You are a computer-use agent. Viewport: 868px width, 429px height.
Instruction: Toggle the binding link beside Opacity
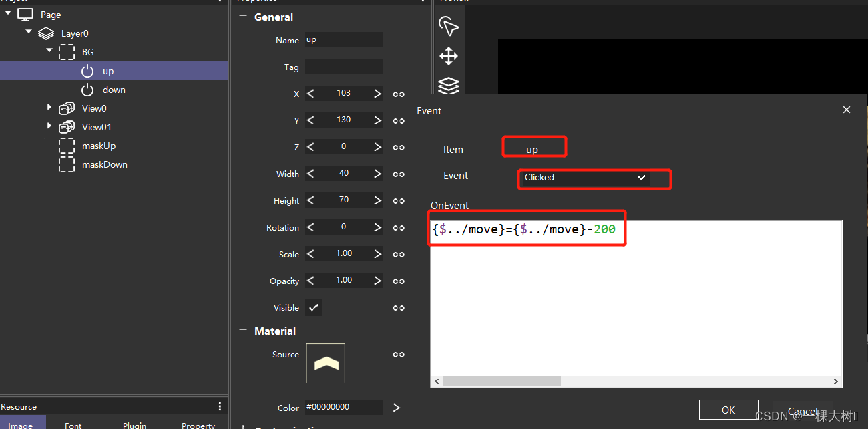399,280
